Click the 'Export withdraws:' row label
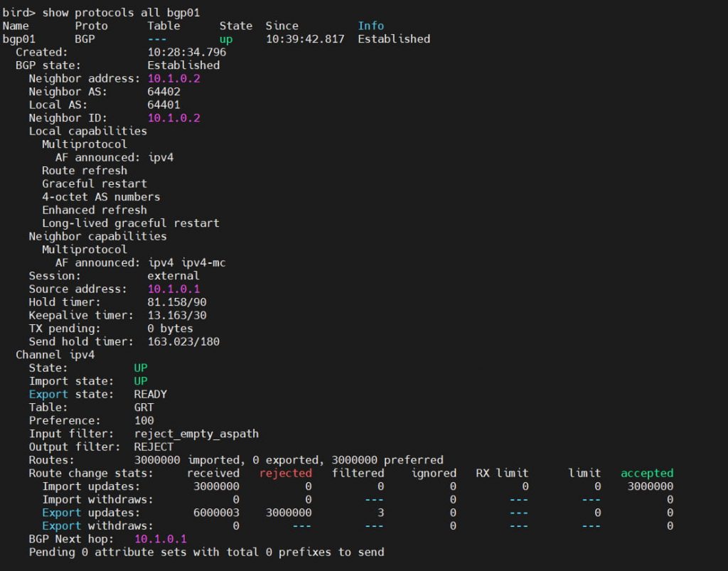This screenshot has width=728, height=571. coord(97,526)
